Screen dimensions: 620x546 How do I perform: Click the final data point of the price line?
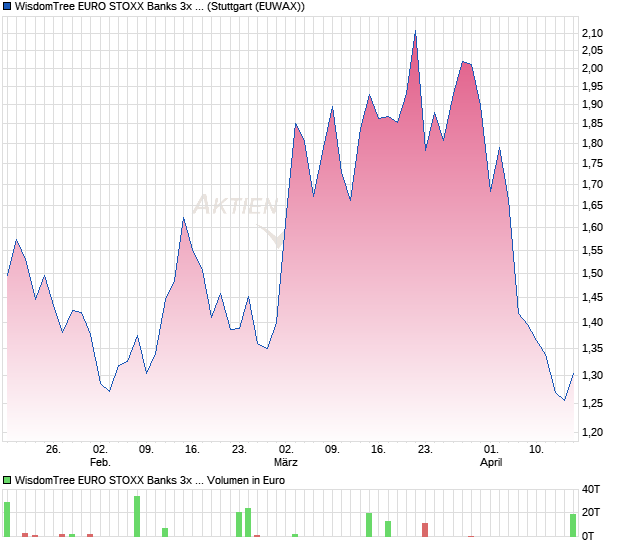tap(573, 374)
